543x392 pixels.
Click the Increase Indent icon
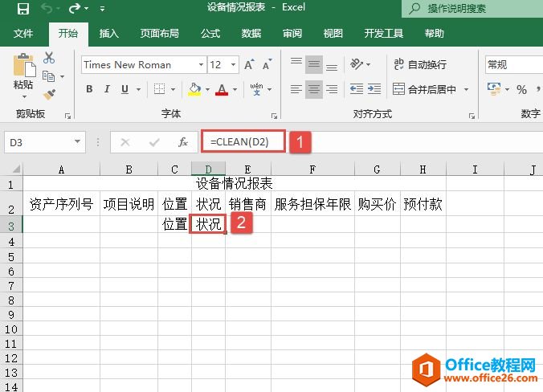(x=374, y=89)
